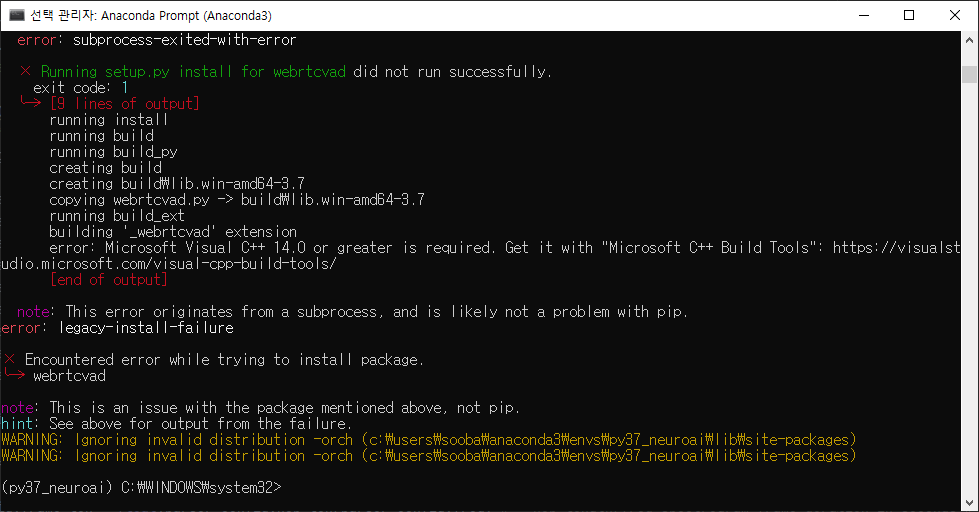Minimize the Anaconda Prompt window
The height and width of the screenshot is (512, 979).
point(864,15)
